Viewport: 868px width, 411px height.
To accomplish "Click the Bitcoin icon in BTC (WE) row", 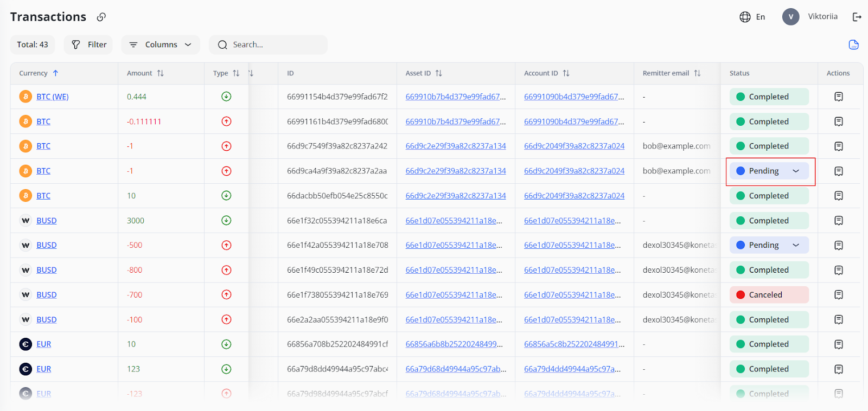I will (x=25, y=97).
